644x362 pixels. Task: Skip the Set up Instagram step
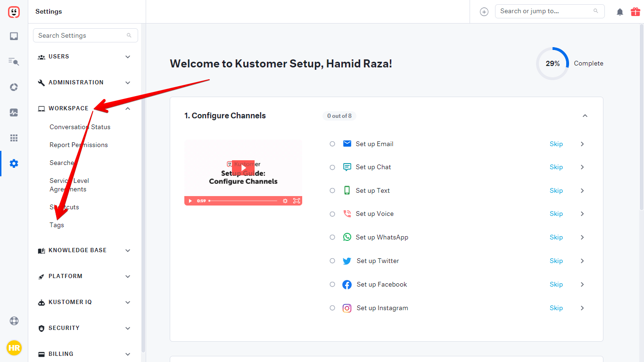tap(556, 308)
